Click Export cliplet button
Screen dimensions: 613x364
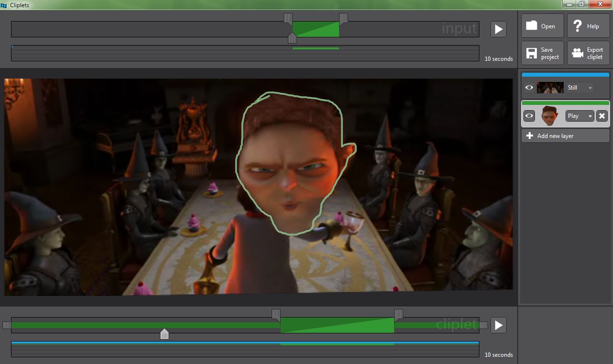click(x=588, y=53)
